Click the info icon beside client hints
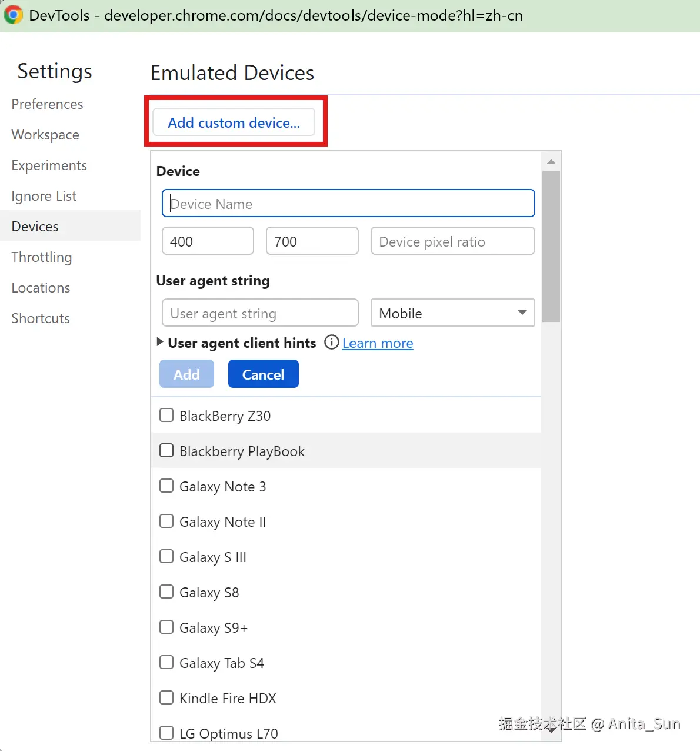 (x=332, y=343)
